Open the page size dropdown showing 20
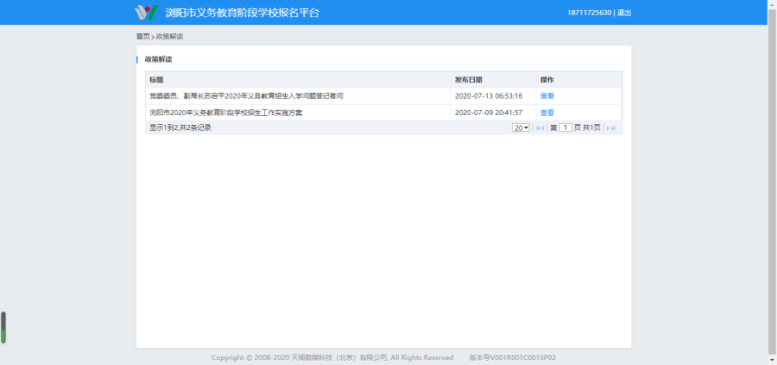 (x=521, y=128)
